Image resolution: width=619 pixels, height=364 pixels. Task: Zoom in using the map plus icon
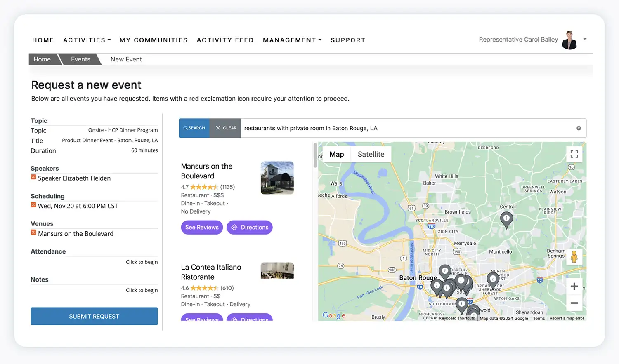574,286
